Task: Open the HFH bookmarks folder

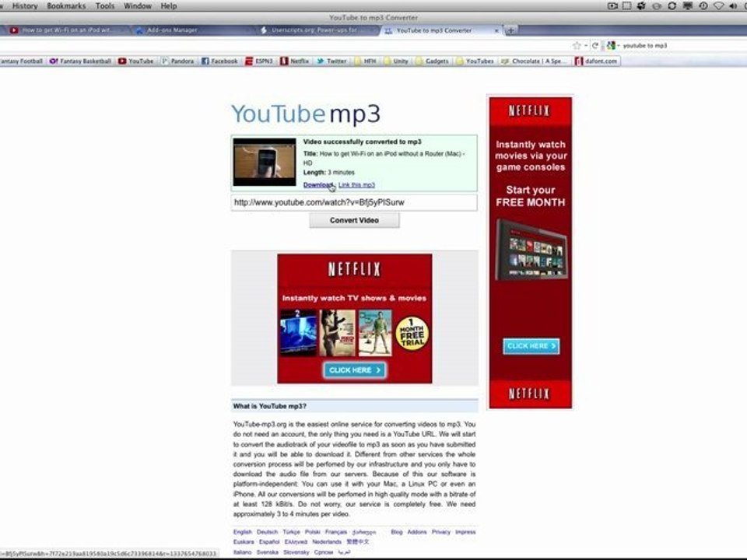Action: click(x=366, y=61)
